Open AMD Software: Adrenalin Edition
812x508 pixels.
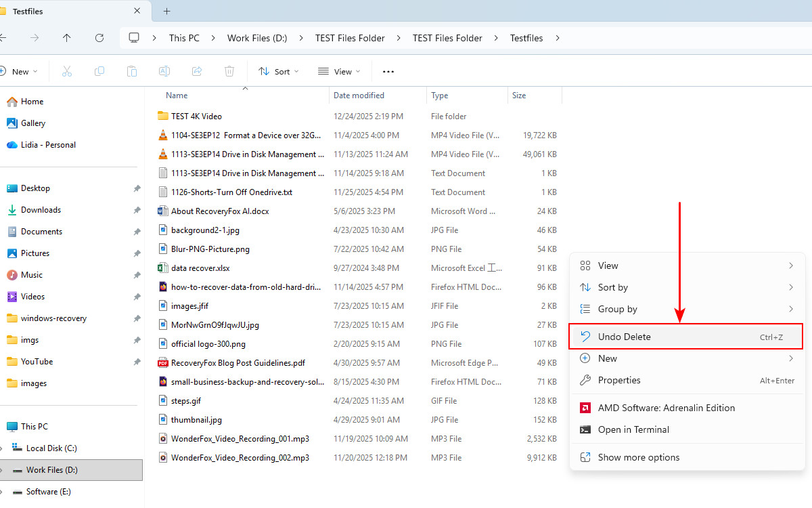click(665, 408)
